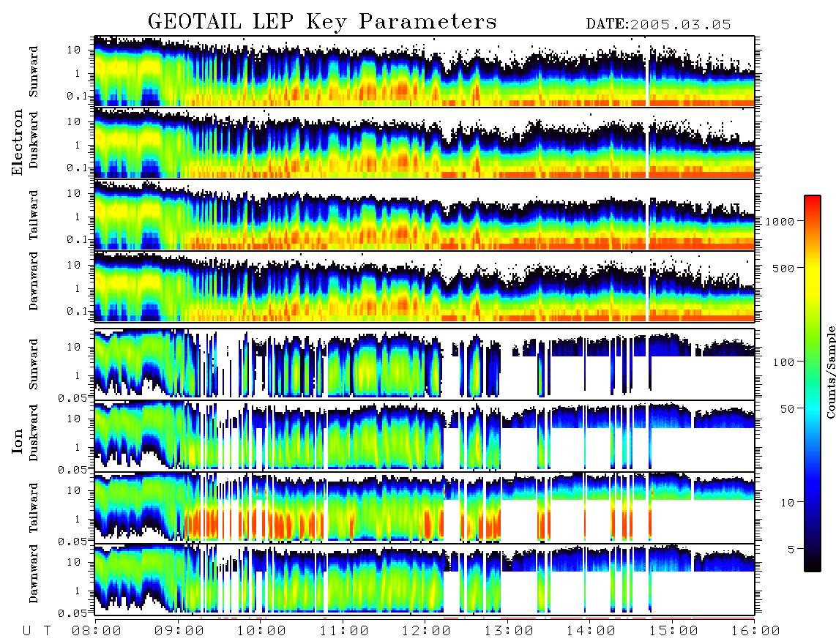Open the Ion Duskward spectrogram panel
Viewport: 836px width, 644px height.
coord(425,435)
